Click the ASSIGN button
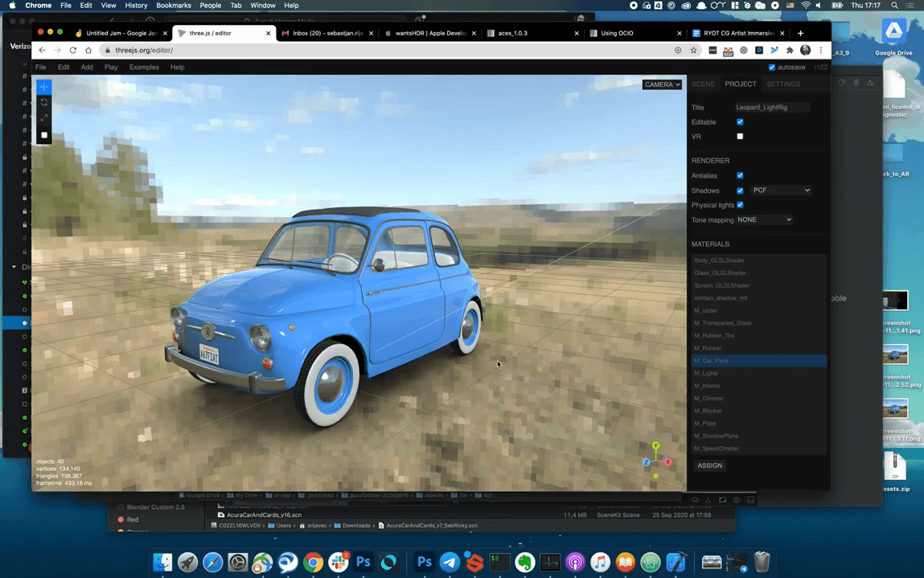 click(709, 465)
